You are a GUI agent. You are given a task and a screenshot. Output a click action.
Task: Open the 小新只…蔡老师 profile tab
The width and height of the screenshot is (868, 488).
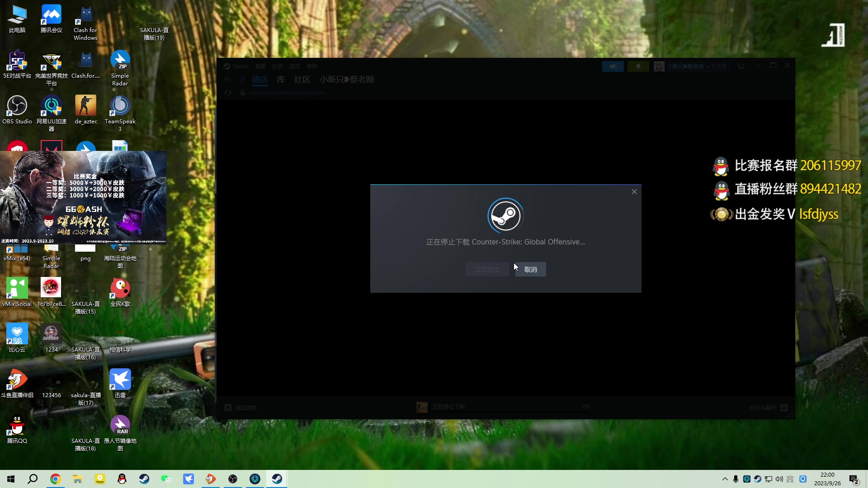click(347, 80)
